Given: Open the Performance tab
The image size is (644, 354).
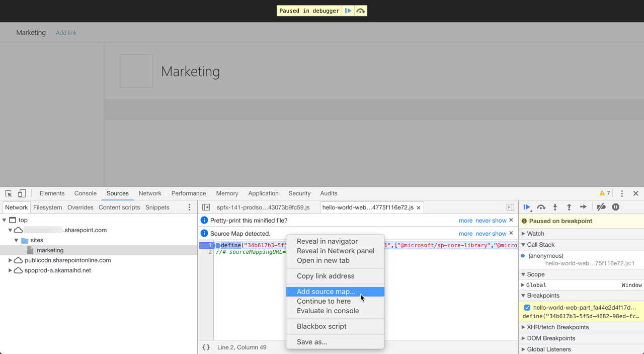Looking at the screenshot, I should tap(189, 193).
